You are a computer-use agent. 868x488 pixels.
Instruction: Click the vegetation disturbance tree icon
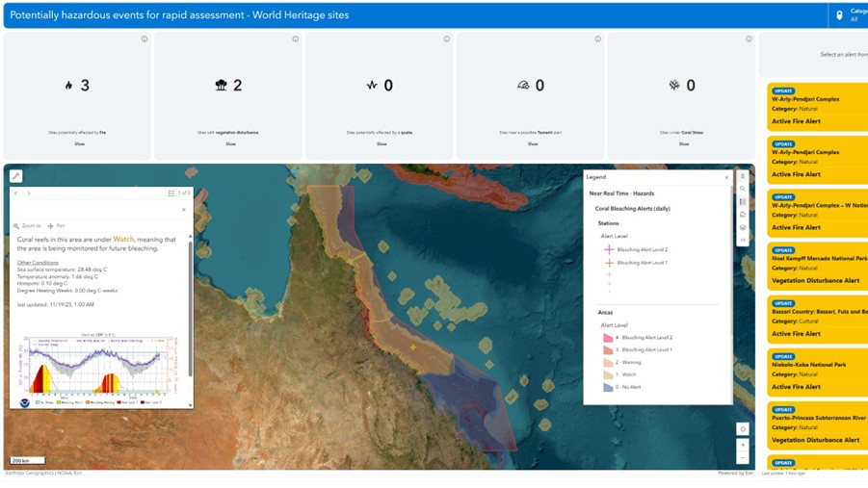coord(221,86)
